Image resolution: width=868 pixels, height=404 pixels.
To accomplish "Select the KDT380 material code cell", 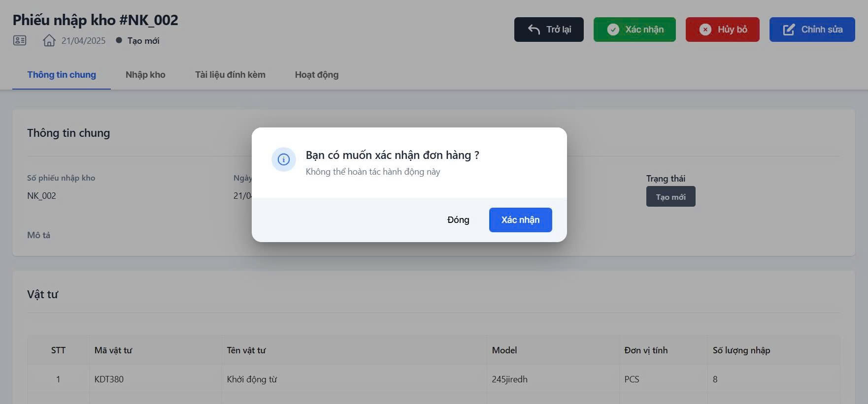I will [109, 379].
